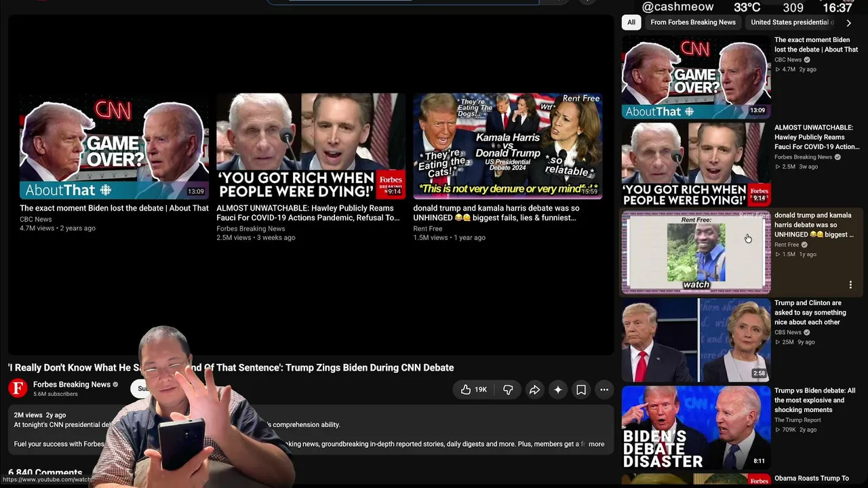Image resolution: width=868 pixels, height=488 pixels.
Task: Select the 'From Forbes Breaking News' chip
Action: coord(693,22)
